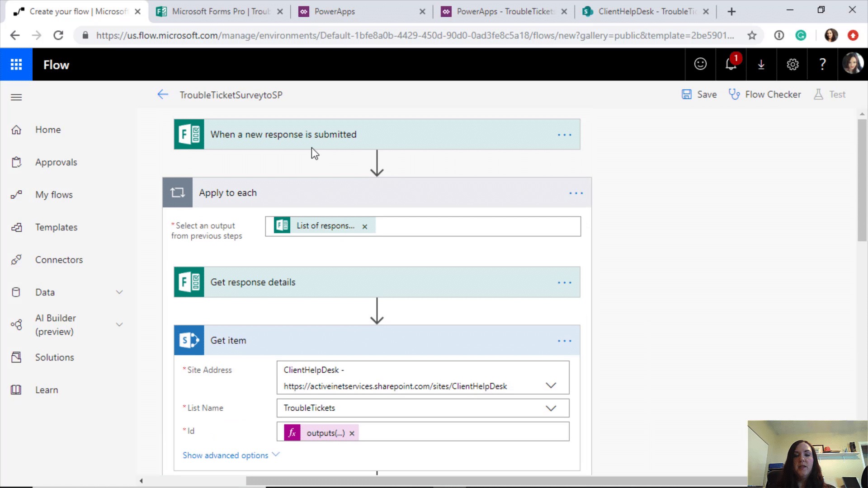Click the feedback smiley icon
Screen dimensions: 868x488
pyautogui.click(x=700, y=64)
